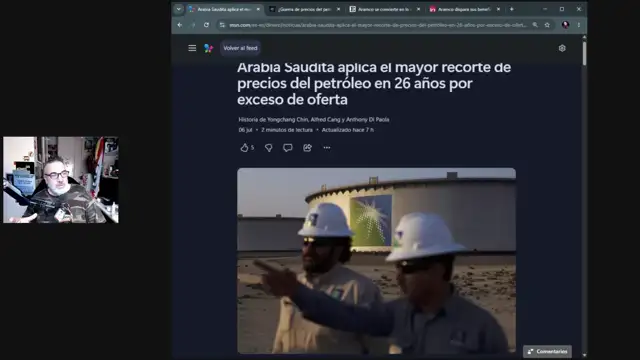Screen dimensions: 640x360
Task: Switch to Guerra de precios tab
Action: click(x=304, y=9)
